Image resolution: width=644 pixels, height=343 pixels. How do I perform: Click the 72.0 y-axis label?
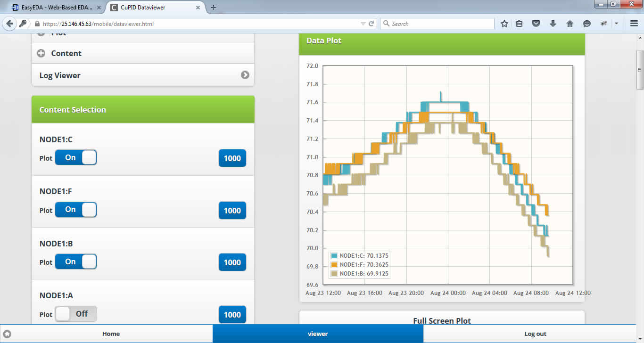(313, 66)
